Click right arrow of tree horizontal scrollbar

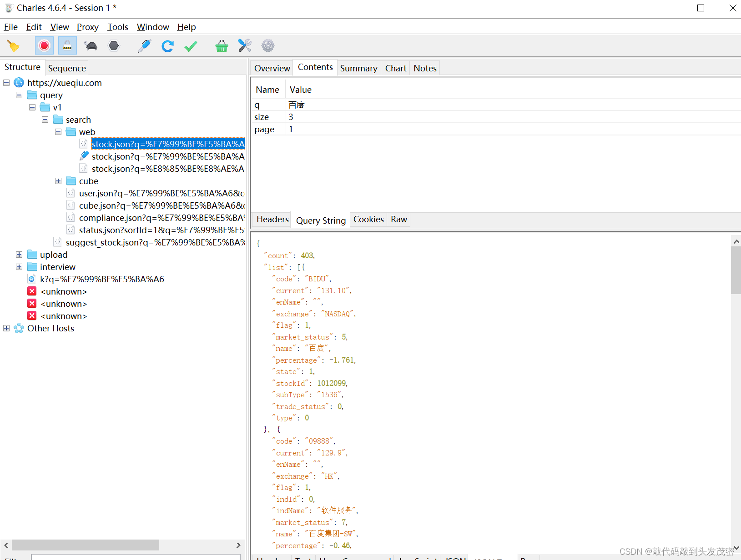(238, 545)
